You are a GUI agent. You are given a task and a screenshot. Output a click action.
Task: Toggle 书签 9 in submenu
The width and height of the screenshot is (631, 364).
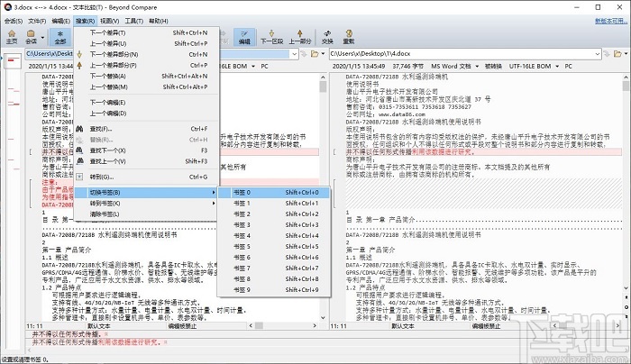(274, 290)
